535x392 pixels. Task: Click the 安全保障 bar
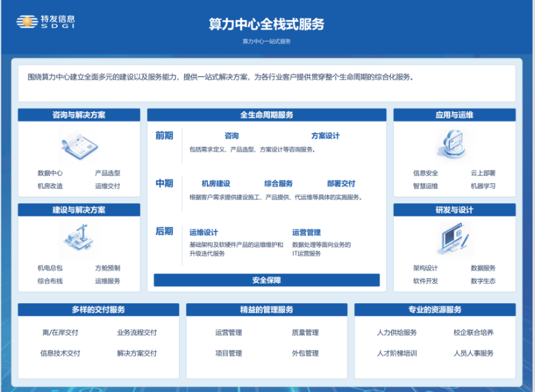(267, 280)
